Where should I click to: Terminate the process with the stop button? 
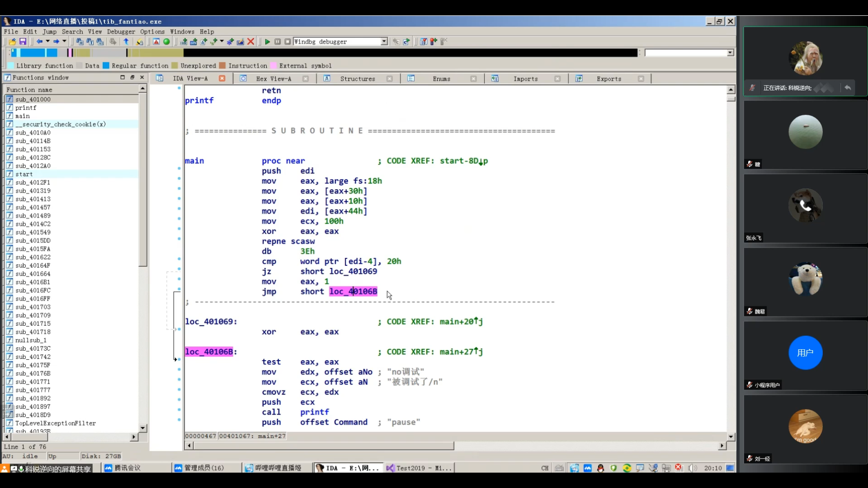tap(288, 42)
